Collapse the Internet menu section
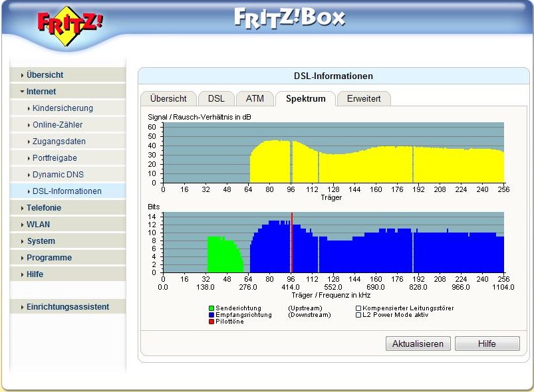534x392 pixels. [x=23, y=92]
